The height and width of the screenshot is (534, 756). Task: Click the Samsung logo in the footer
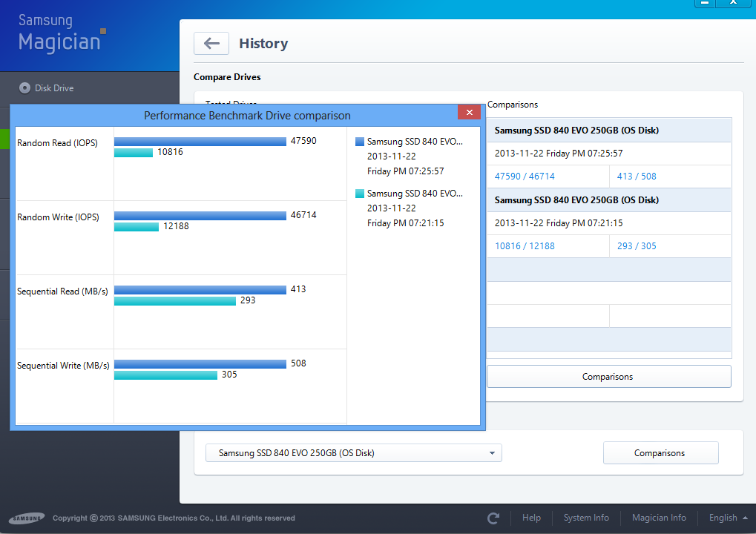pos(27,518)
